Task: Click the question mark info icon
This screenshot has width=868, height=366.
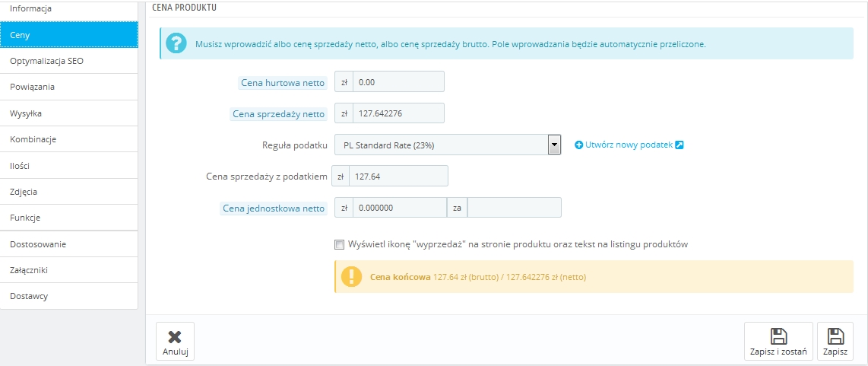Action: [x=176, y=43]
